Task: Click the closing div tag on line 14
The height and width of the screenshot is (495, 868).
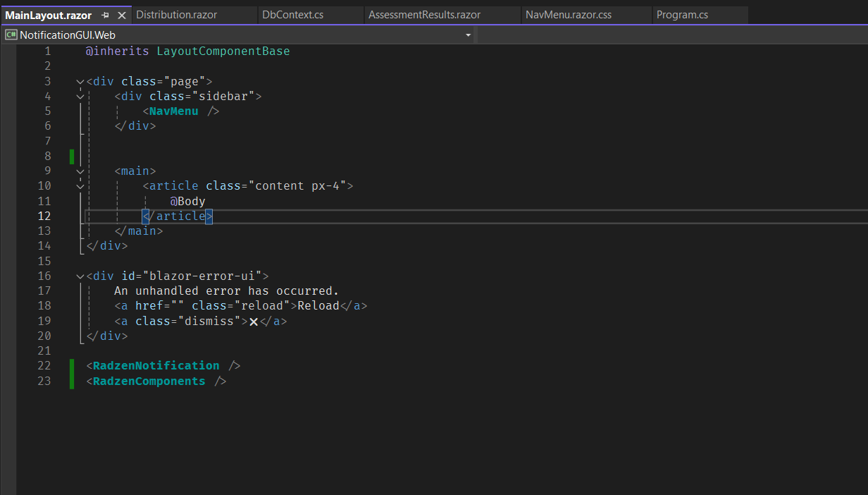Action: [x=106, y=246]
